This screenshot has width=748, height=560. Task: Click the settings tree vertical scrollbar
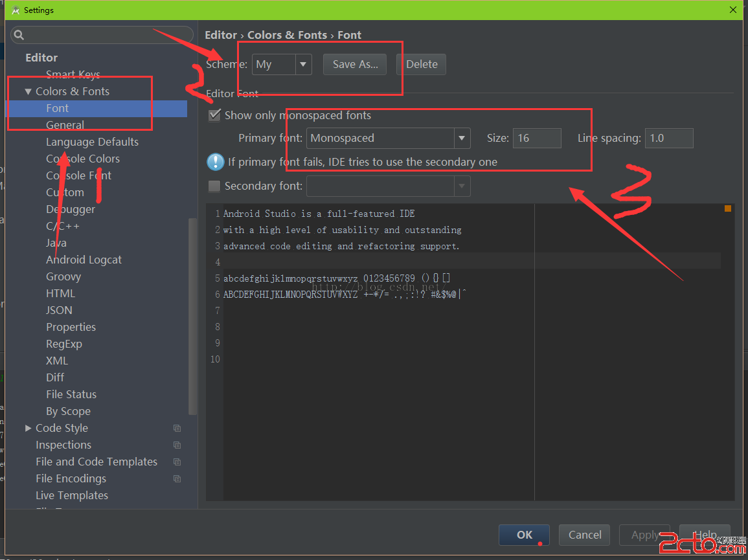[x=192, y=316]
